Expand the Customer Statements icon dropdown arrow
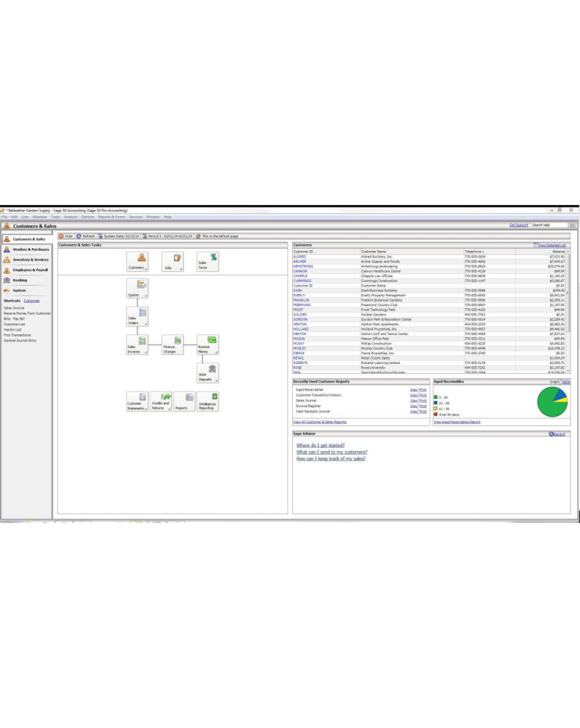Screen dimensions: 580x728 [146, 409]
